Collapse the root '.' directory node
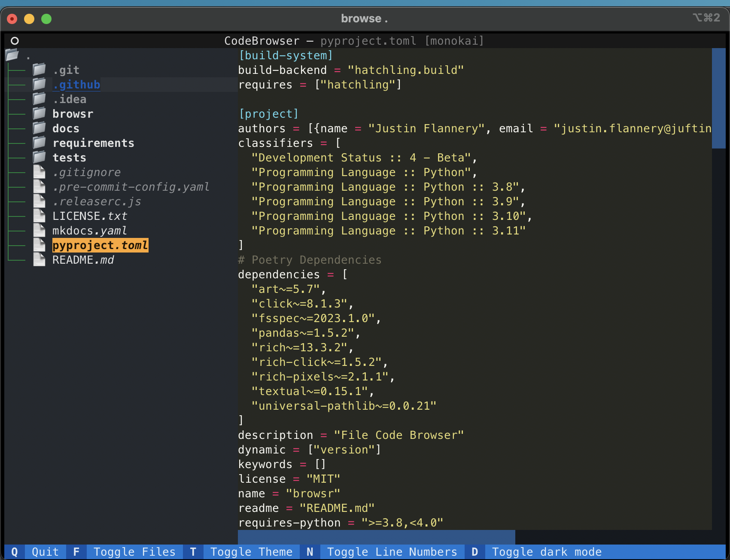The width and height of the screenshot is (730, 560). [28, 55]
